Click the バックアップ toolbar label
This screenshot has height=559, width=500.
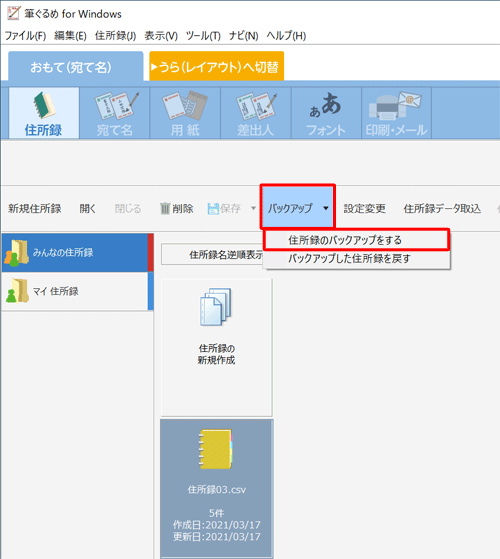290,208
